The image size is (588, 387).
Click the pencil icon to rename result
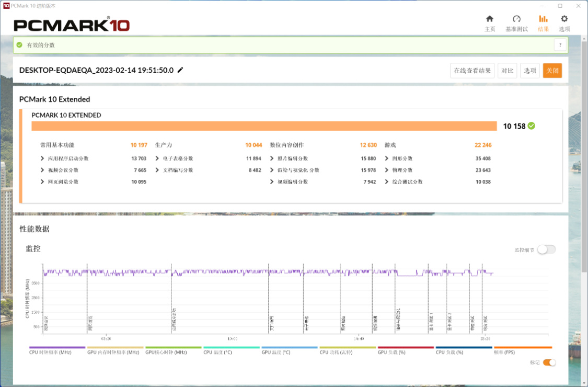tap(180, 70)
